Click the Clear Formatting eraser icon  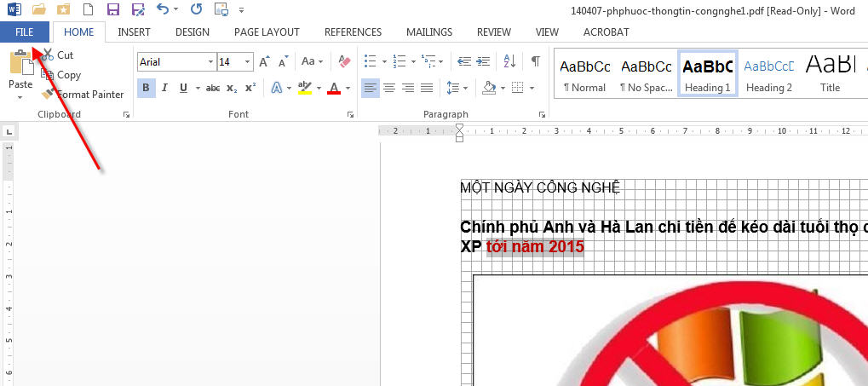pos(344,61)
